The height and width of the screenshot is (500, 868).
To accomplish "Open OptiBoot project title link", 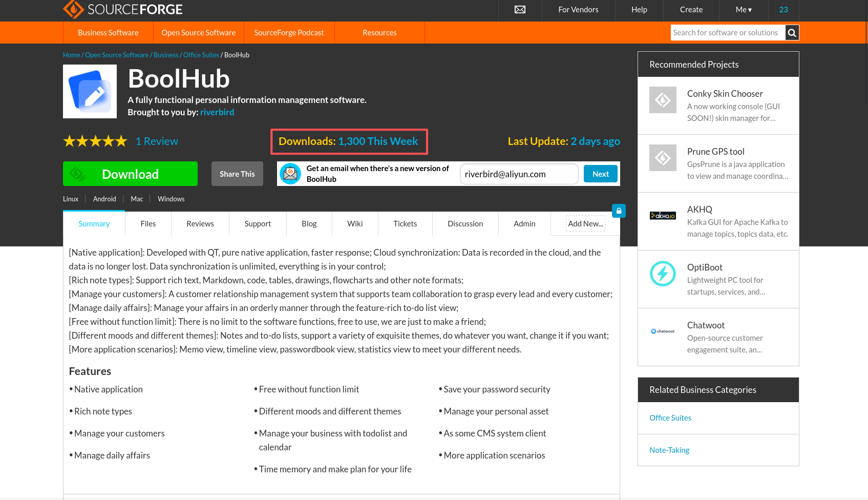I will [x=705, y=267].
